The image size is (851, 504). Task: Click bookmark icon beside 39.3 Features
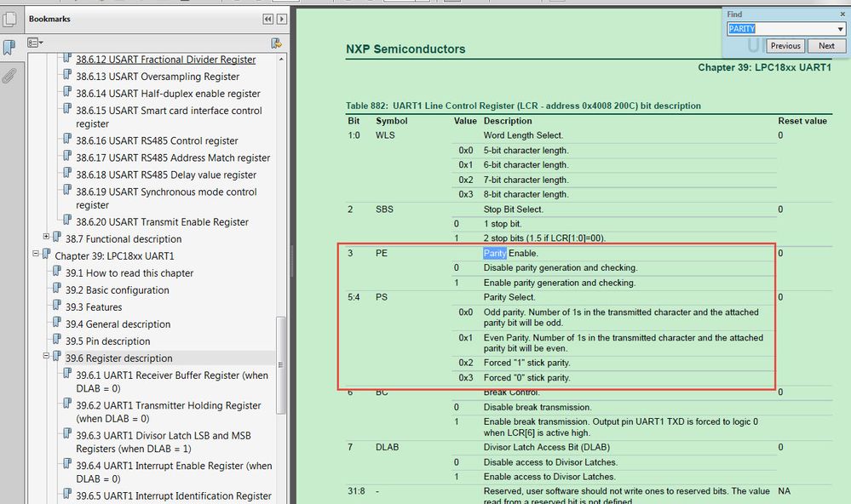pyautogui.click(x=57, y=305)
